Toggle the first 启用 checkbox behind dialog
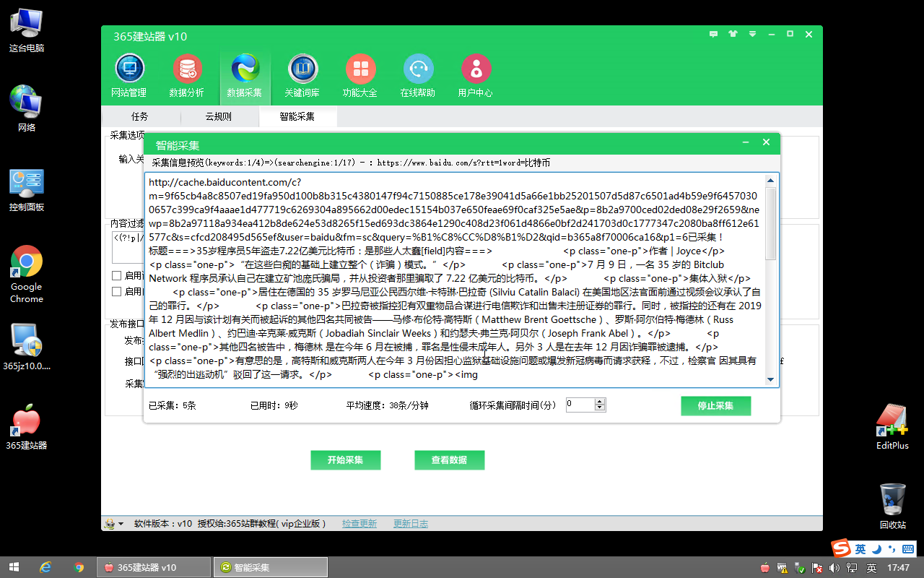This screenshot has height=578, width=924. point(116,275)
